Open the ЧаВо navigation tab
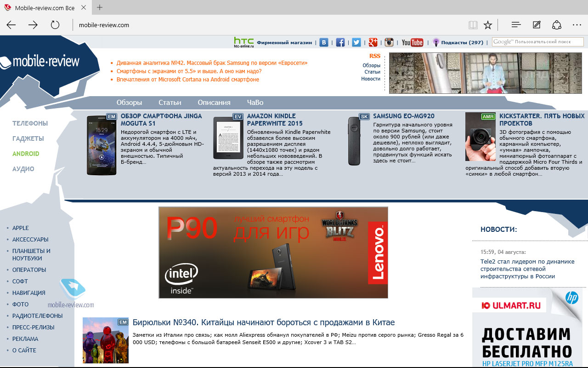 coord(255,103)
